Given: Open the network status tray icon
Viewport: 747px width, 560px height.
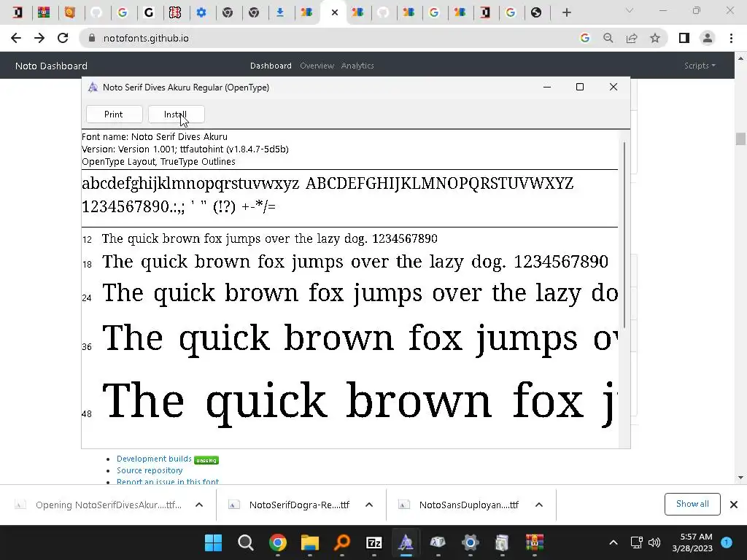Looking at the screenshot, I should coord(636,542).
